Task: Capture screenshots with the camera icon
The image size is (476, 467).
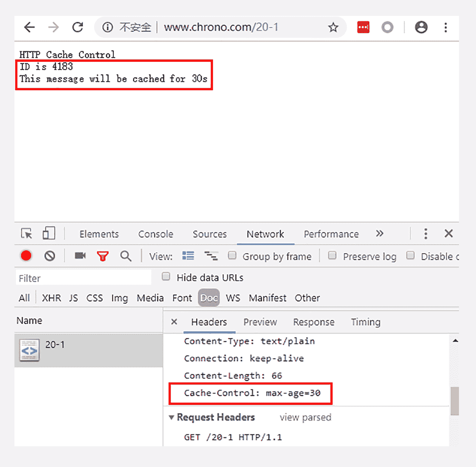Action: pyautogui.click(x=80, y=256)
